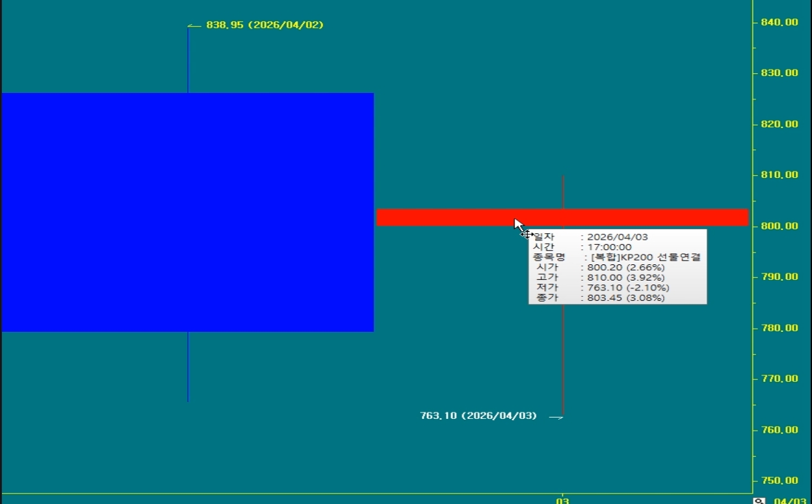The image size is (812, 504).
Task: Click the upper wick of the blue candle
Action: pos(188,60)
